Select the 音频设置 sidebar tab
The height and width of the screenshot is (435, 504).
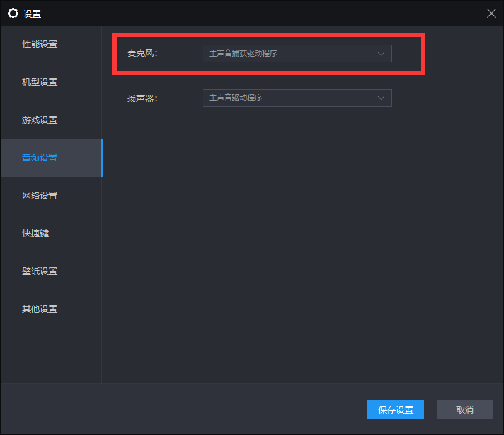click(40, 158)
